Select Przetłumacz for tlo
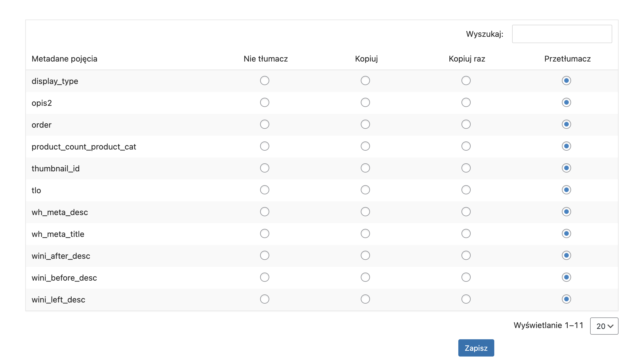 click(566, 190)
